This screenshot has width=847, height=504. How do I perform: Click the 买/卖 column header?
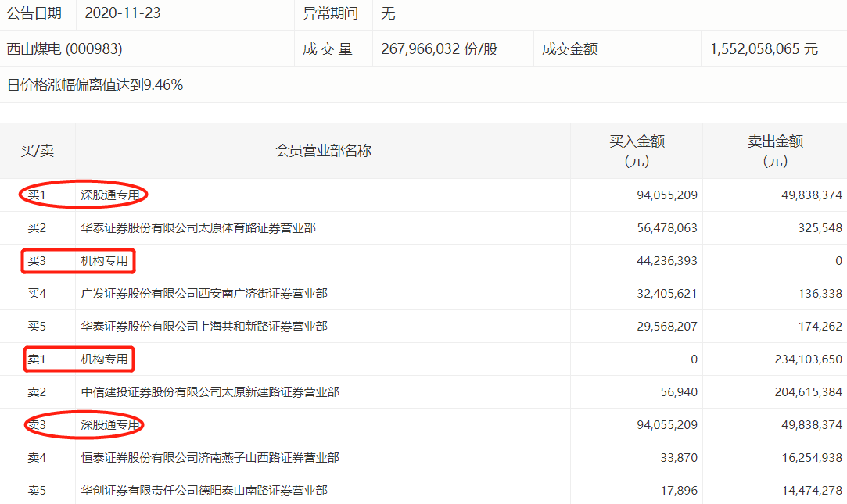pyautogui.click(x=38, y=151)
